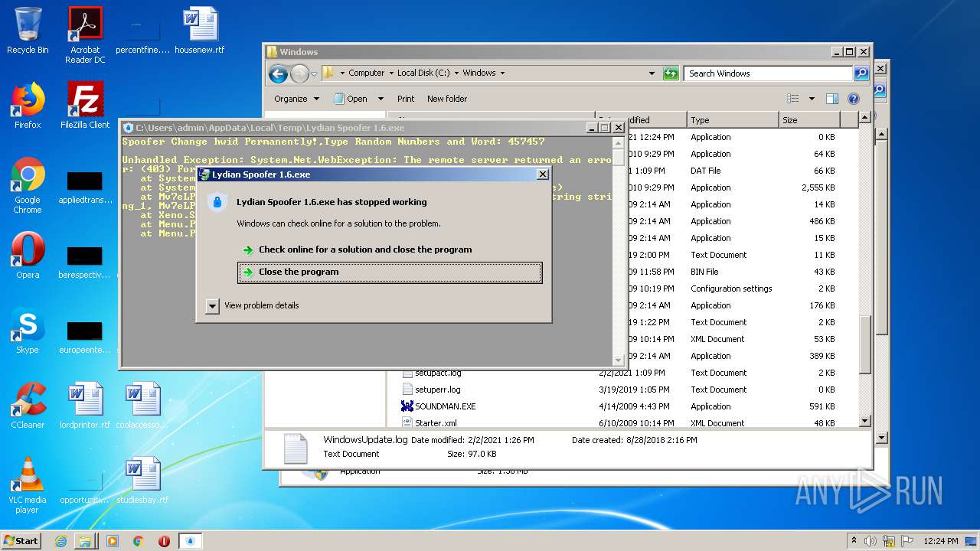Launch FileZilla Client shortcut
This screenshot has height=551, width=980.
point(85,106)
